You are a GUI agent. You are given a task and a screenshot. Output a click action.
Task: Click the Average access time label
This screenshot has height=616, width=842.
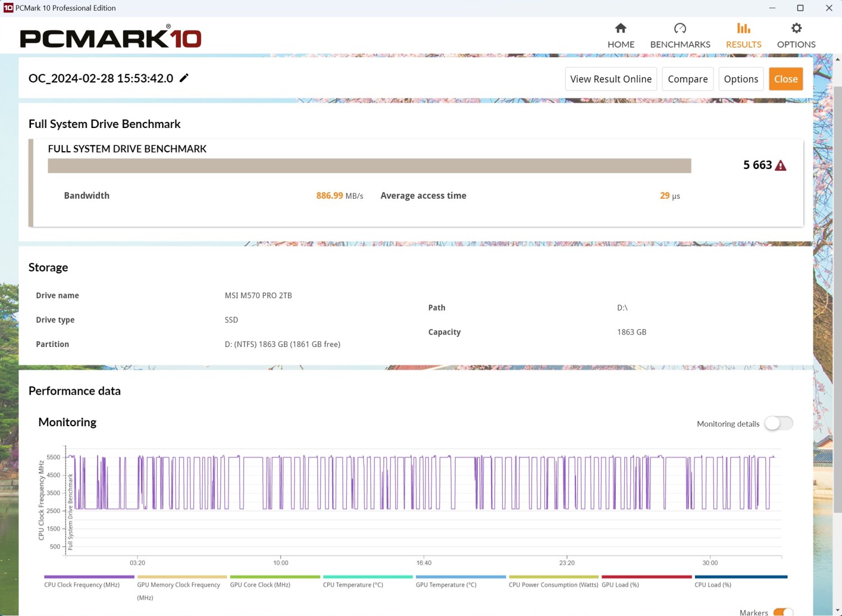423,195
